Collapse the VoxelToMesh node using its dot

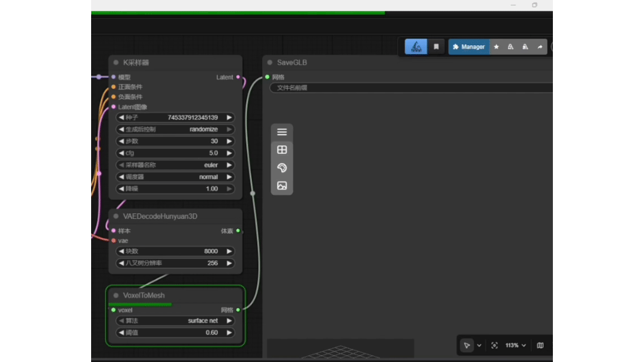[x=116, y=295]
